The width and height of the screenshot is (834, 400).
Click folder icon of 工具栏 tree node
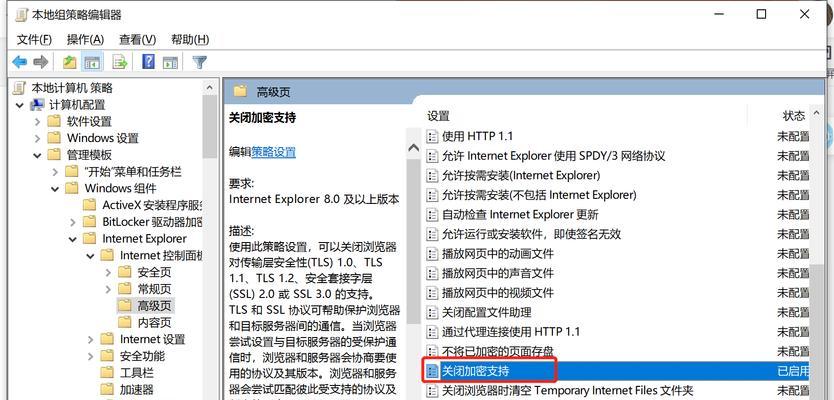[x=107, y=372]
